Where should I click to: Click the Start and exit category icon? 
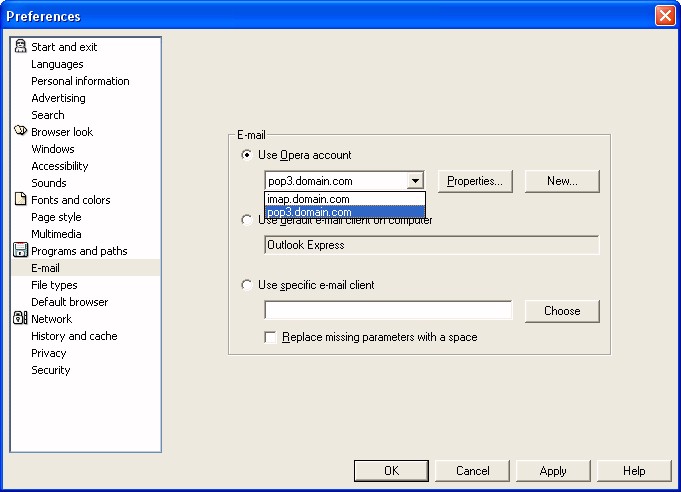(20, 47)
